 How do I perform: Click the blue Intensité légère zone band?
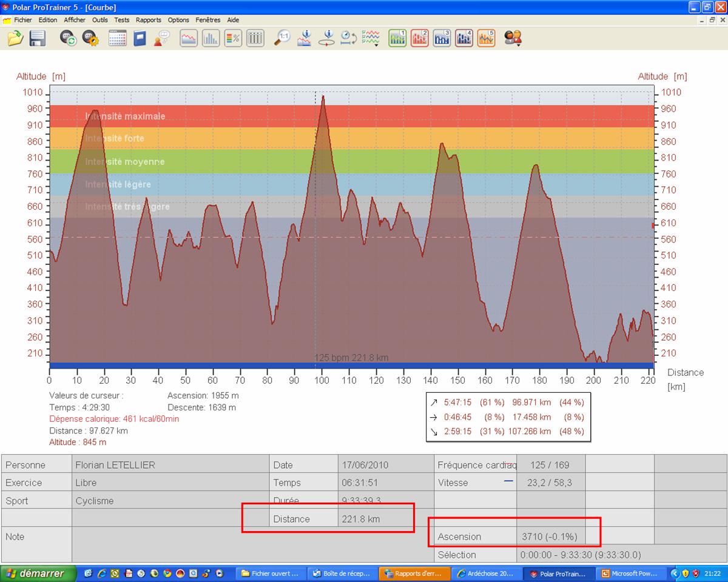click(351, 185)
